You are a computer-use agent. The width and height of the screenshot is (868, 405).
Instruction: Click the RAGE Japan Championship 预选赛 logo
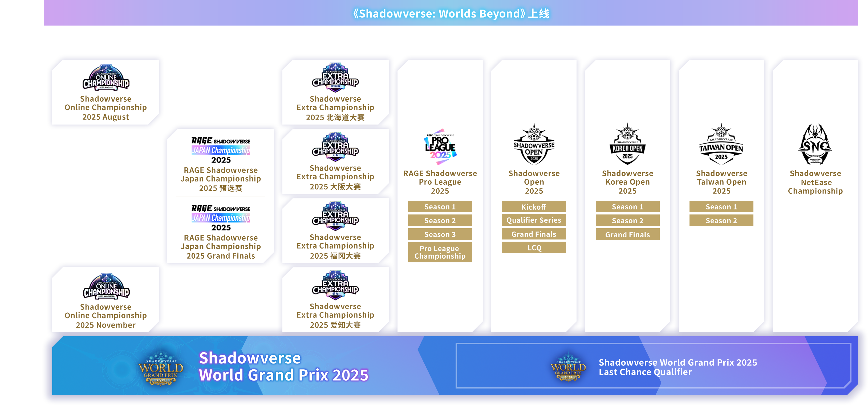(x=221, y=150)
